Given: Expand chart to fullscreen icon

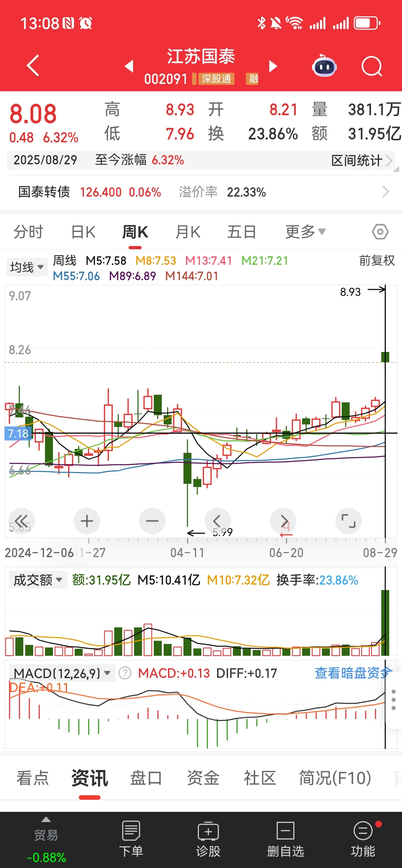Looking at the screenshot, I should pyautogui.click(x=348, y=521).
